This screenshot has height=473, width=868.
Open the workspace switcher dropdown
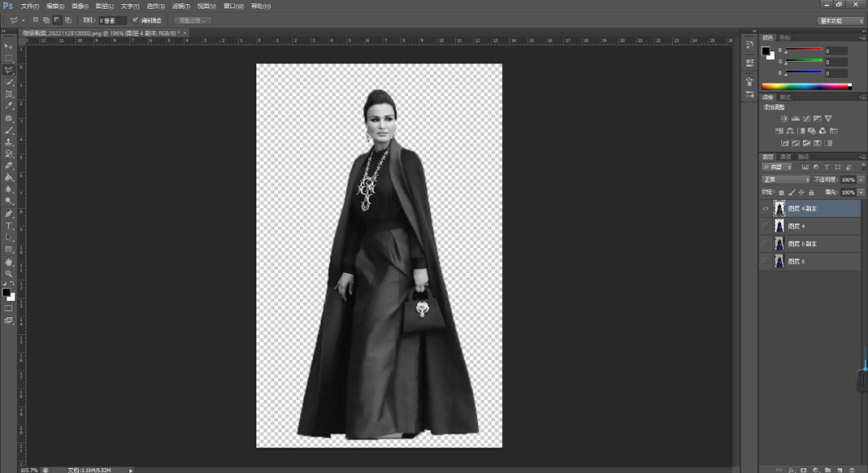[x=841, y=20]
